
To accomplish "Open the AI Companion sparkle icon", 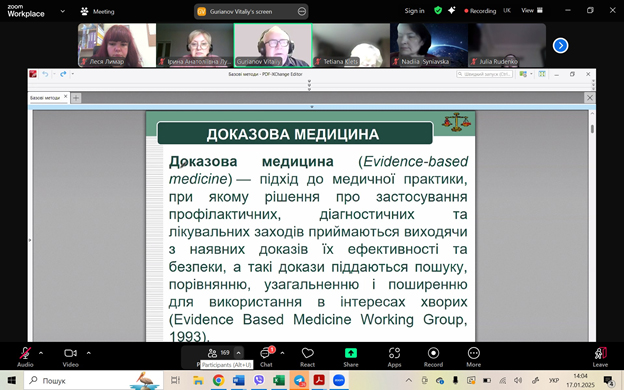I will [451, 11].
